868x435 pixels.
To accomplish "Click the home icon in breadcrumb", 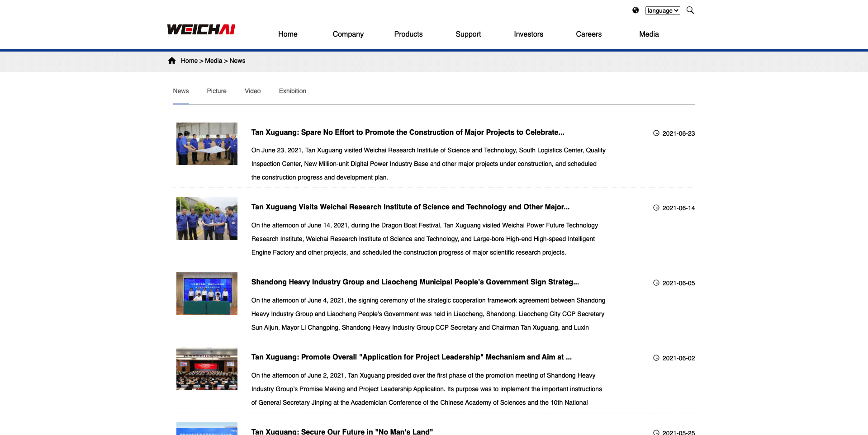I will (x=172, y=61).
